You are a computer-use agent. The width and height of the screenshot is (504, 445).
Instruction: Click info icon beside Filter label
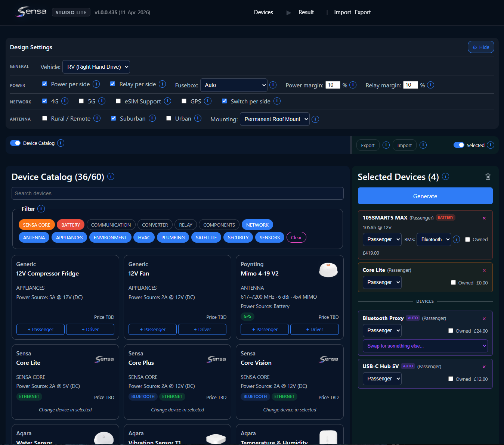[x=41, y=209]
